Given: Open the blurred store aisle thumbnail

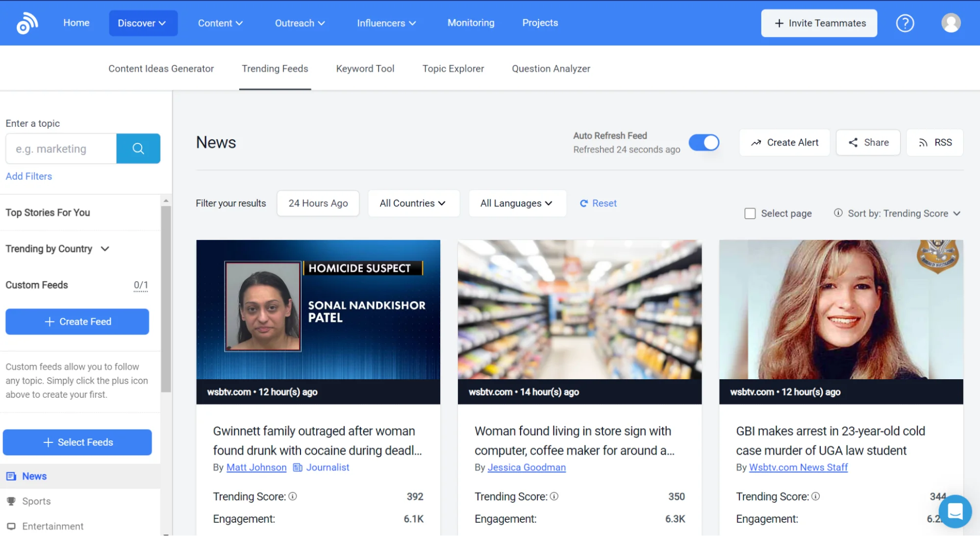Looking at the screenshot, I should tap(579, 310).
